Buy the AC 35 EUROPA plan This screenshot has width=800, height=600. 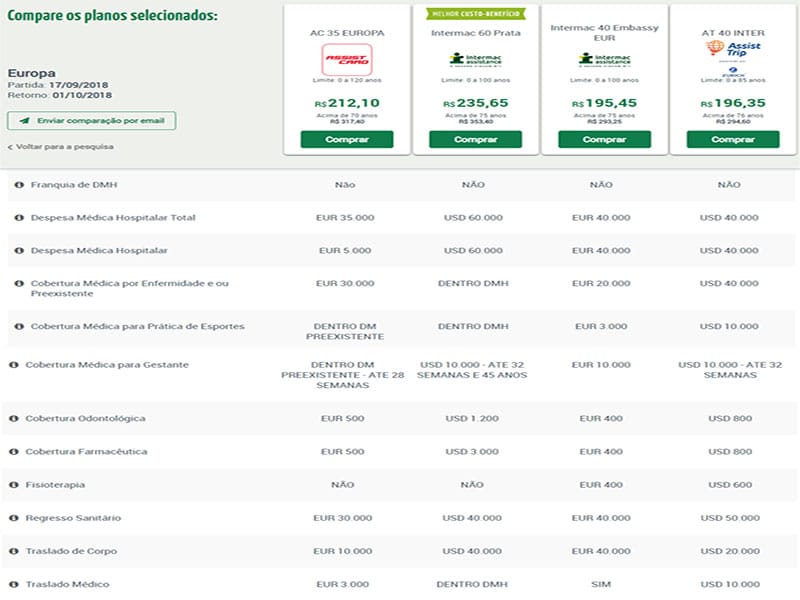click(347, 139)
